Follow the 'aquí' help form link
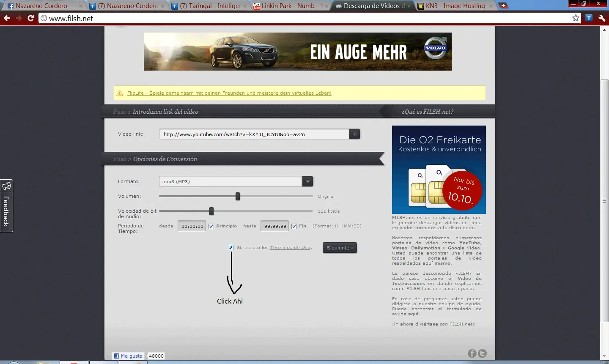The image size is (609, 364). (413, 314)
